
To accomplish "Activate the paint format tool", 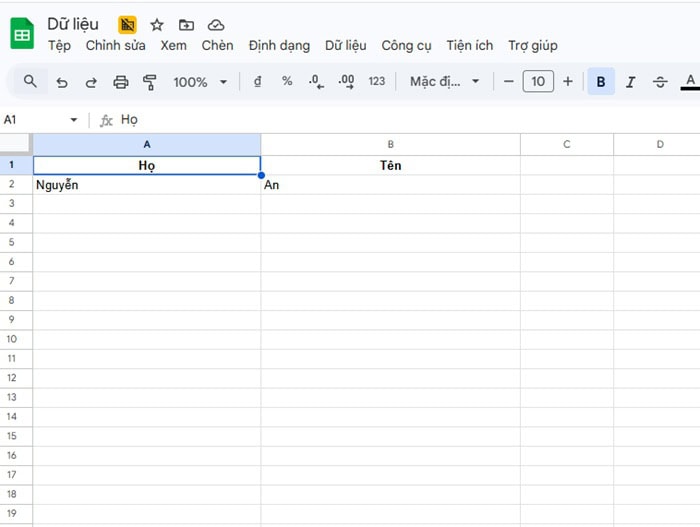I will click(x=150, y=82).
